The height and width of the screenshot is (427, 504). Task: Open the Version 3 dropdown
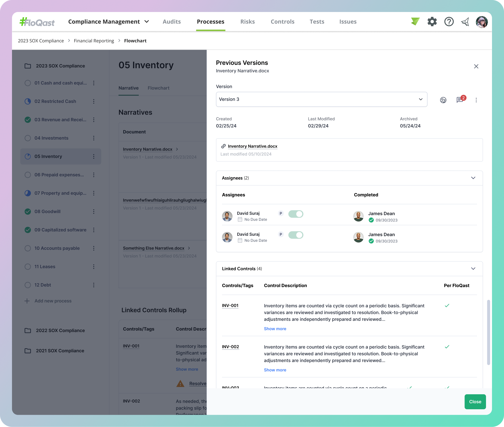coord(321,99)
